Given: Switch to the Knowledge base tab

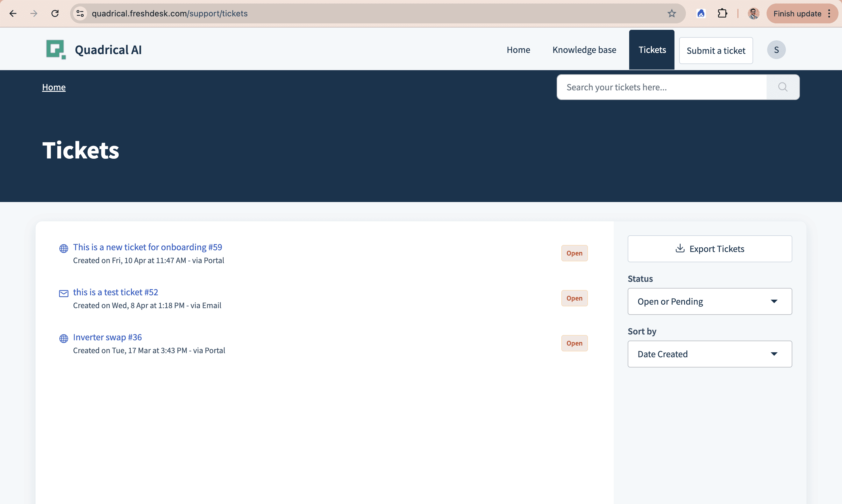Looking at the screenshot, I should point(584,50).
